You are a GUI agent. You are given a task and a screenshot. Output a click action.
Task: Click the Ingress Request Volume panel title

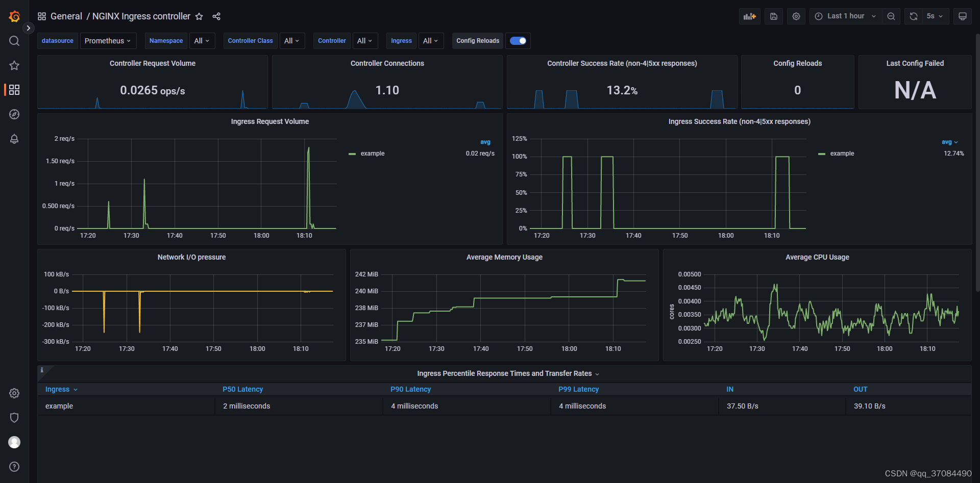pyautogui.click(x=270, y=121)
